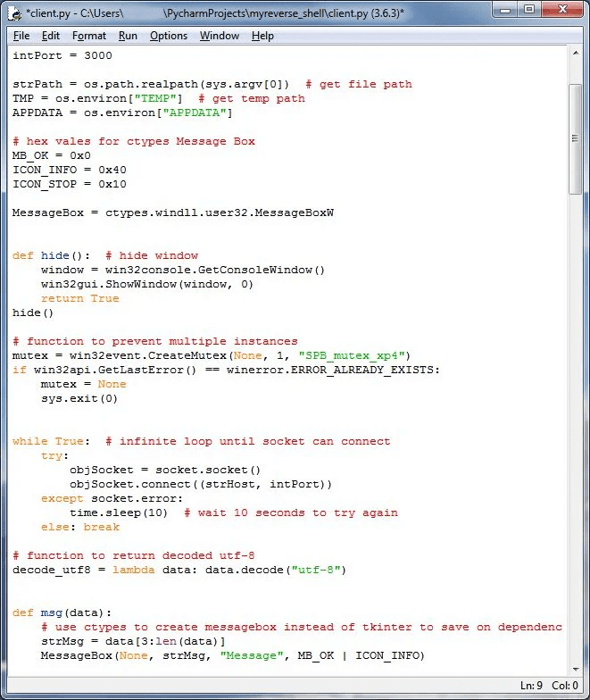The height and width of the screenshot is (700, 590).
Task: Click the 'win32event.CreateMutex' line
Action: [x=212, y=355]
